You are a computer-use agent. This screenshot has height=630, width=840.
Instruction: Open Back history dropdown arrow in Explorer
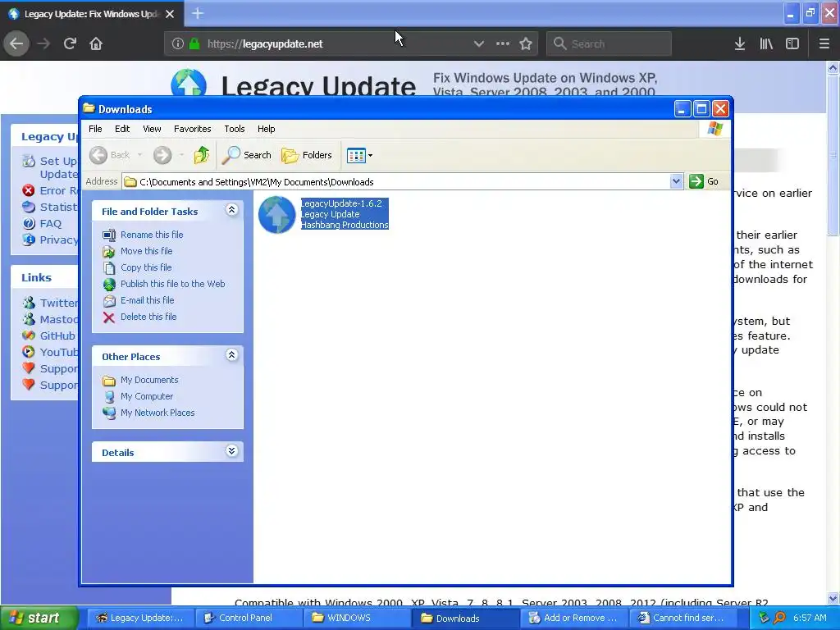click(139, 155)
